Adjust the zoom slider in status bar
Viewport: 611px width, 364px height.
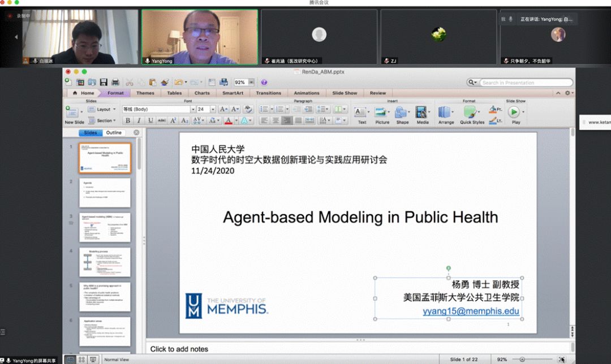coord(522,359)
